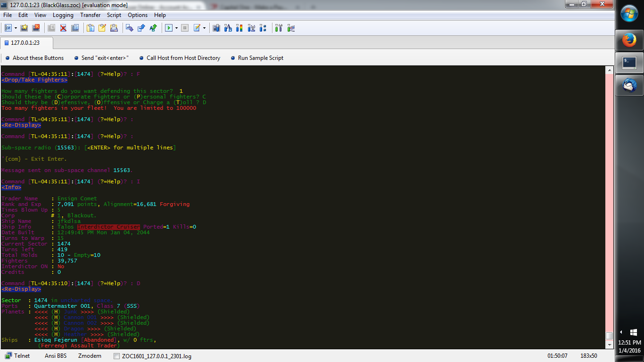This screenshot has height=362, width=644.
Task: Open the wrench program settings icon
Action: (x=279, y=28)
